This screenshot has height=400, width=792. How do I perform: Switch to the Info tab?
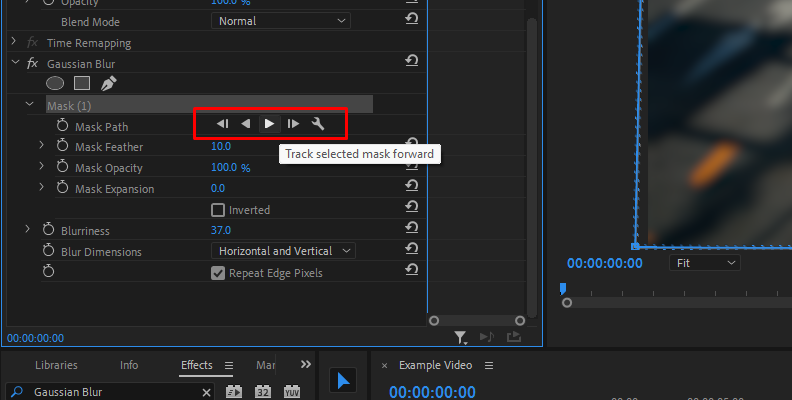tap(129, 365)
